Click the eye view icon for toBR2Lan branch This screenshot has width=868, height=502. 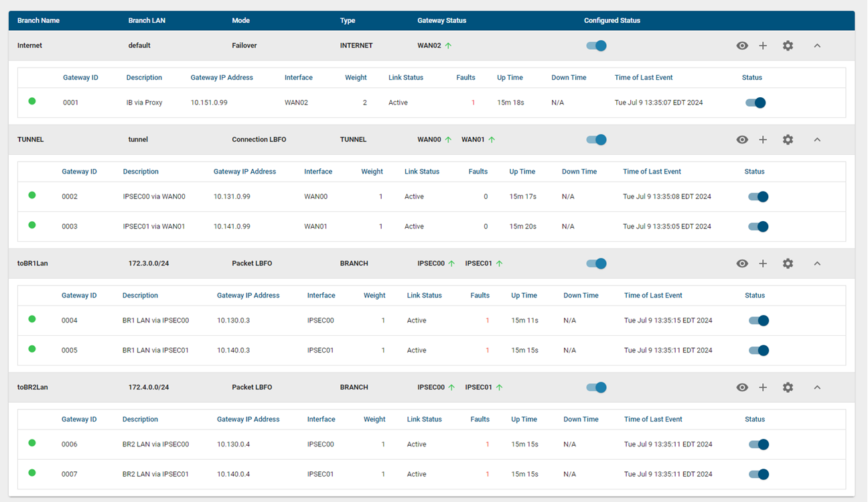(742, 387)
